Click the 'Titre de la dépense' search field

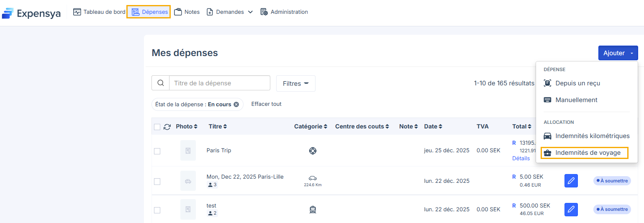coord(219,83)
